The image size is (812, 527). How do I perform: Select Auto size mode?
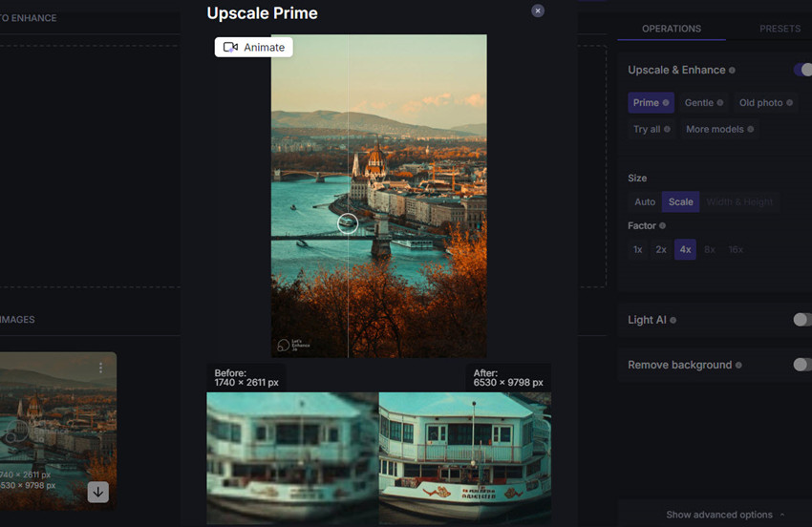click(x=645, y=201)
